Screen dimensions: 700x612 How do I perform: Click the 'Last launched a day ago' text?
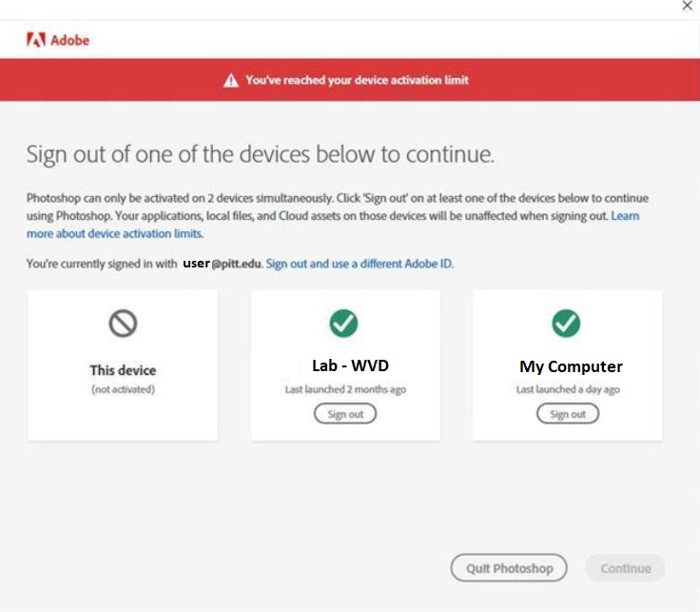tap(568, 389)
